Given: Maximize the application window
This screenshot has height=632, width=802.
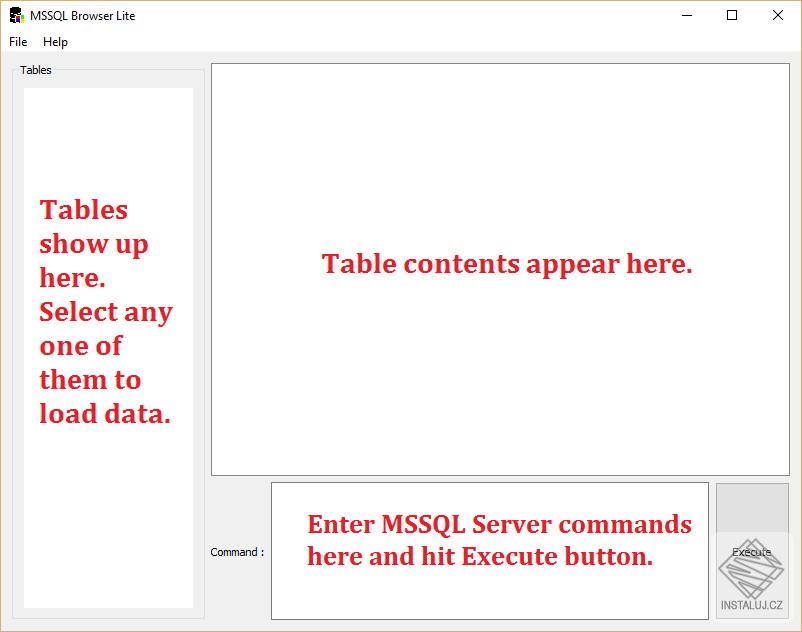Looking at the screenshot, I should click(731, 16).
